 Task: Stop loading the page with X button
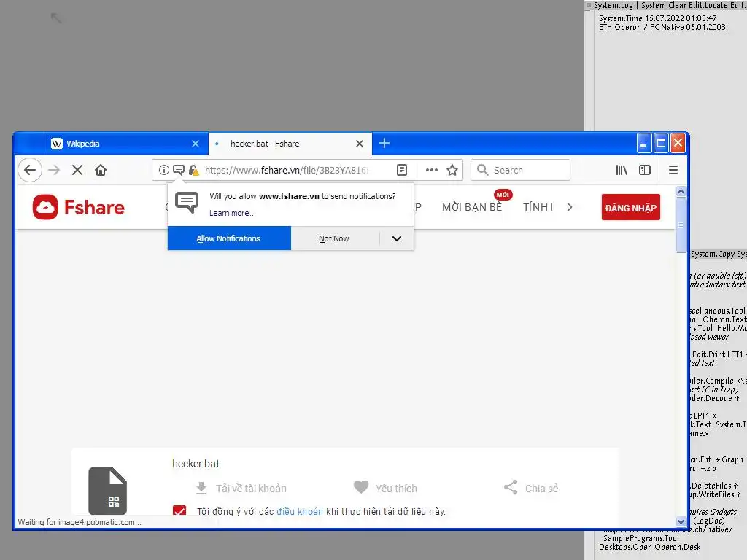[x=77, y=170]
